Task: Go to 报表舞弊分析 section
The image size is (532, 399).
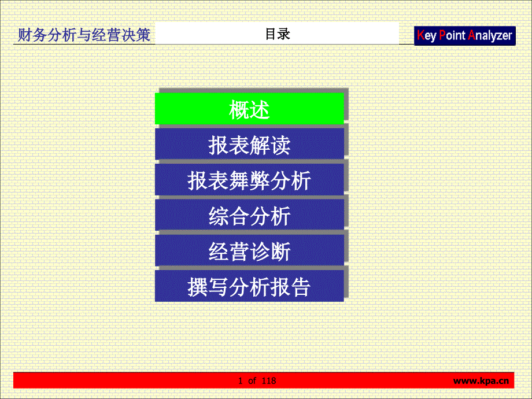Action: pos(249,180)
